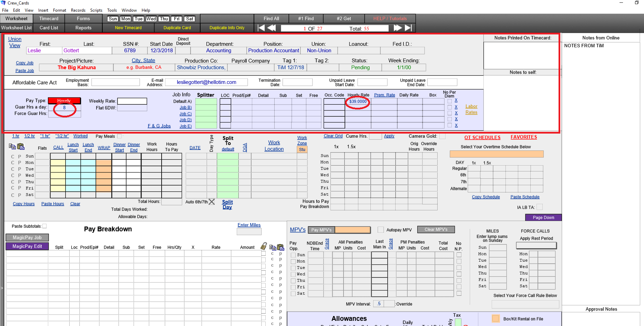Click the orange Box/Kit Rental swatch
Viewport: 644px width, 326px height.
pyautogui.click(x=496, y=318)
